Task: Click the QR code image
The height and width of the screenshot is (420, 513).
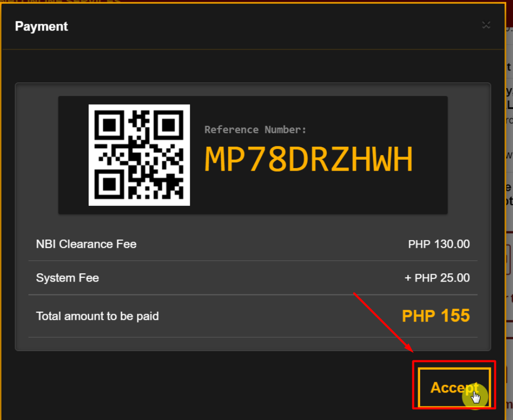Action: (x=139, y=156)
